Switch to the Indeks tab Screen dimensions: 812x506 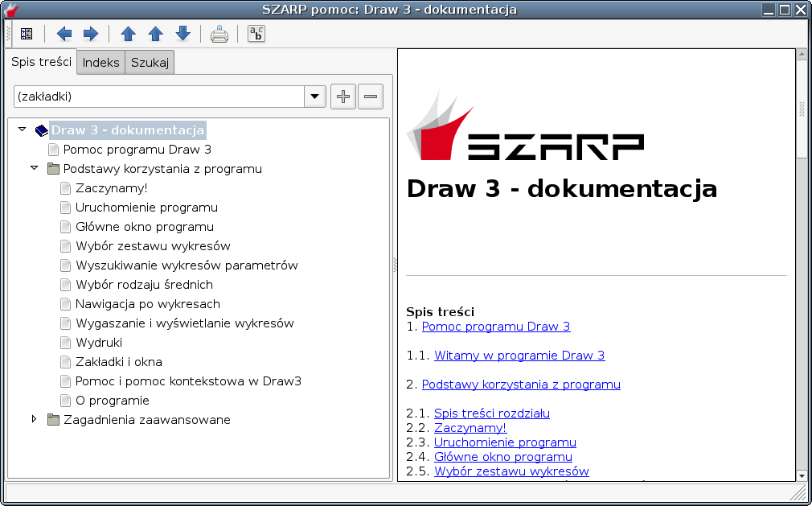[x=101, y=63]
